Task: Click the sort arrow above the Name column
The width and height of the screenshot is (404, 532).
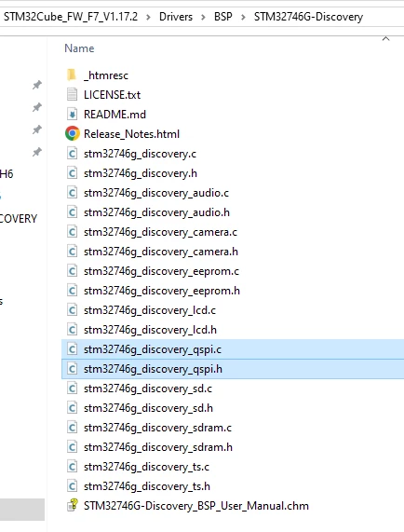Action: pyautogui.click(x=385, y=39)
